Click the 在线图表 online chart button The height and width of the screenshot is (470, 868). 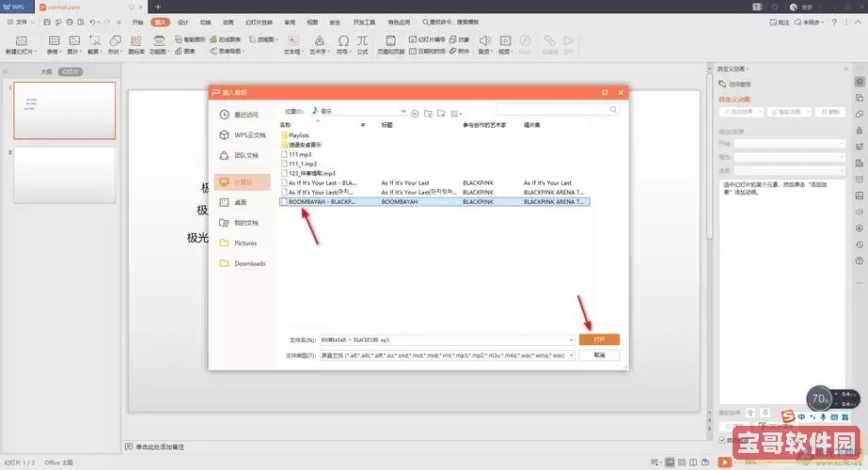226,39
